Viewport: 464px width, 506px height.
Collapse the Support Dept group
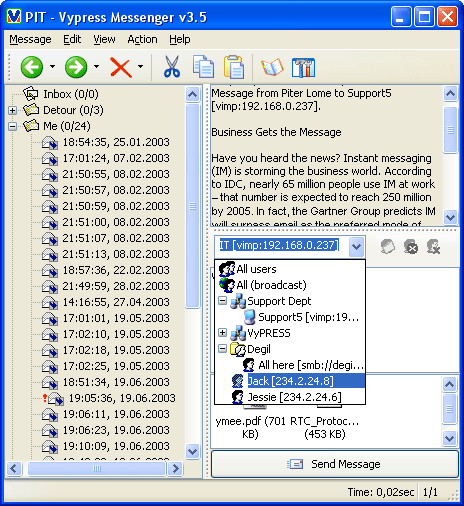point(222,301)
